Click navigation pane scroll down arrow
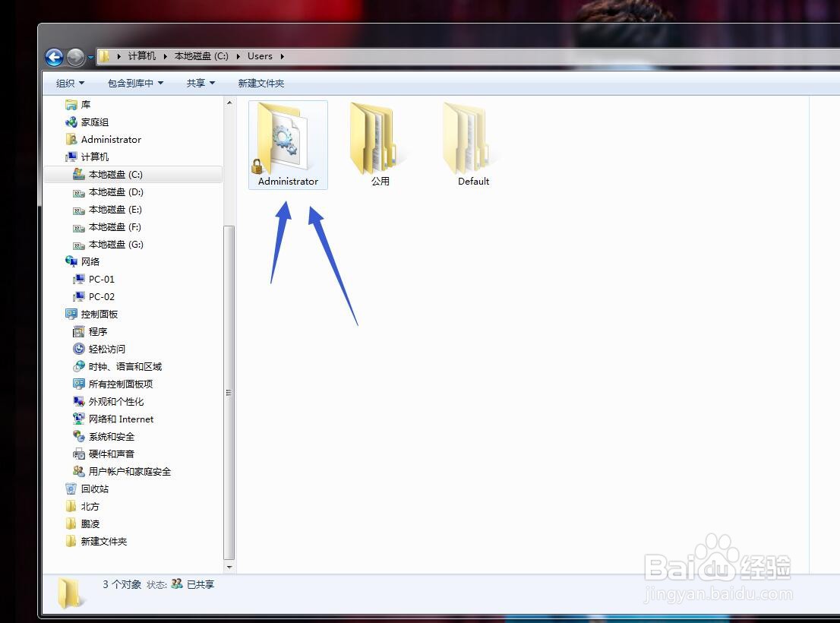 [x=229, y=567]
